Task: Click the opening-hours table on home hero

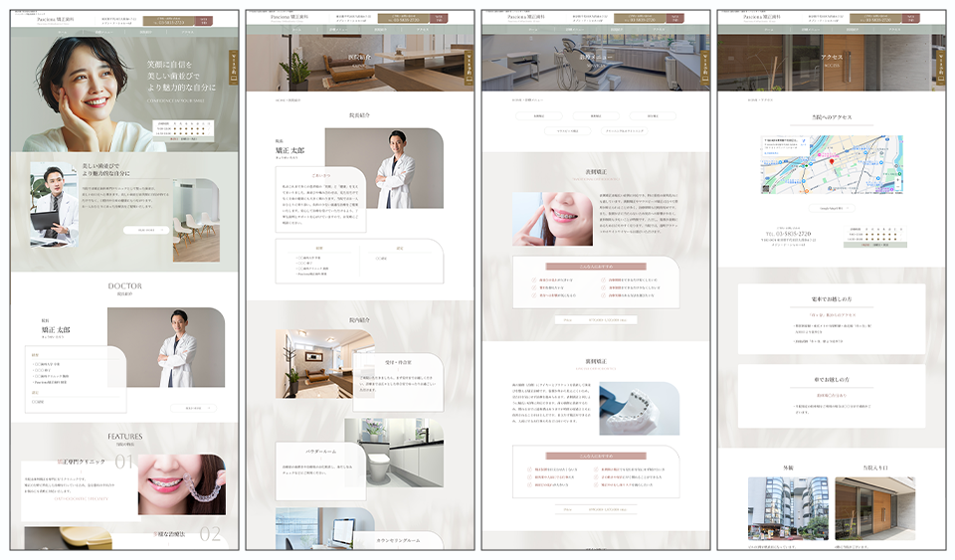Action: click(x=183, y=131)
